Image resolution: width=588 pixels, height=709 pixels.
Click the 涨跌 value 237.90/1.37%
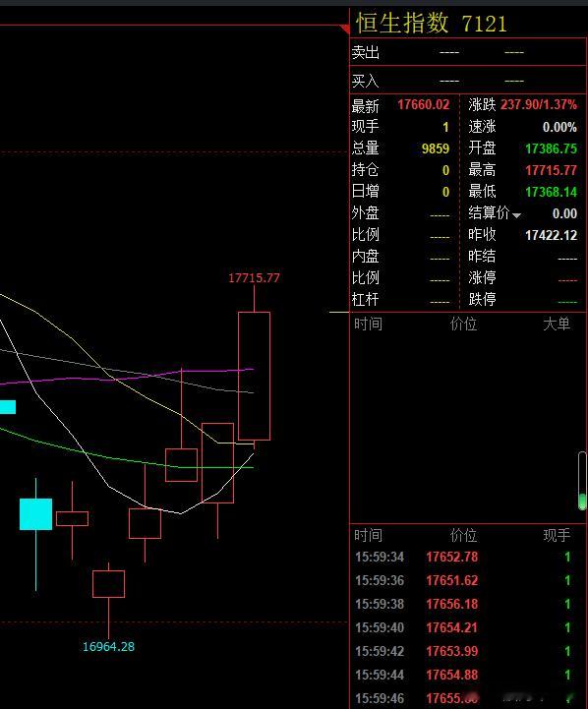(x=539, y=105)
